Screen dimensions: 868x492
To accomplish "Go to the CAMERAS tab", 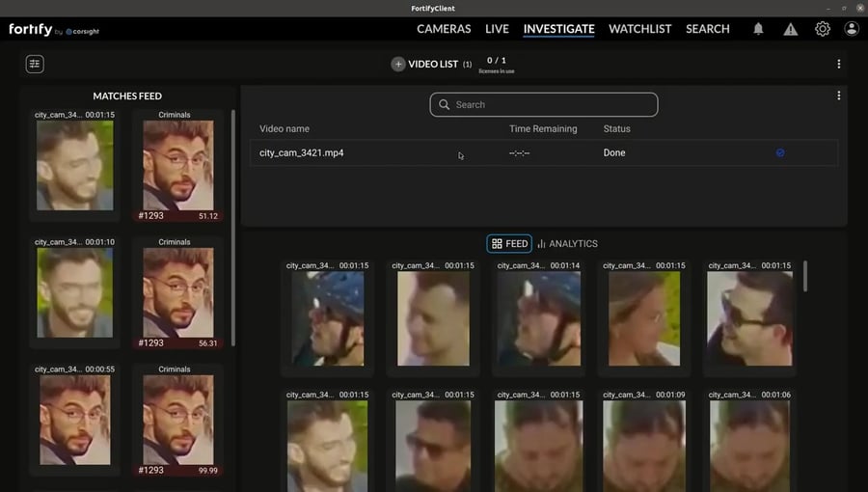I will tap(444, 29).
